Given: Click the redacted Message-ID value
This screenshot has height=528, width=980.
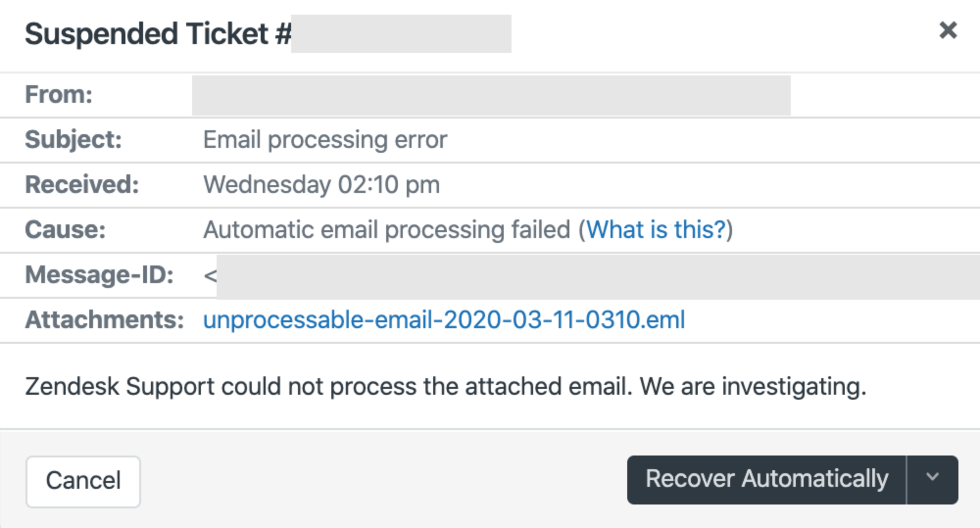Looking at the screenshot, I should tap(598, 276).
